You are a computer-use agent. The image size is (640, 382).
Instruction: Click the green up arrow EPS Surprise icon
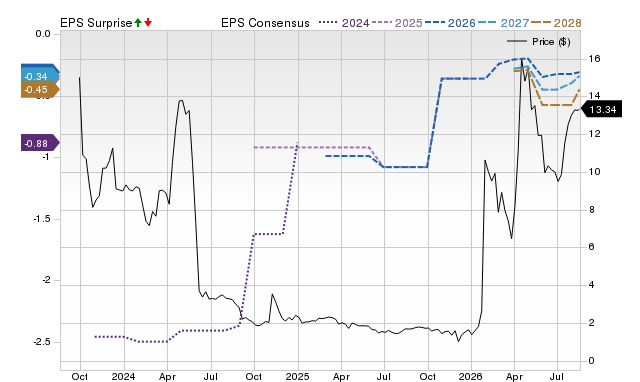[x=138, y=23]
